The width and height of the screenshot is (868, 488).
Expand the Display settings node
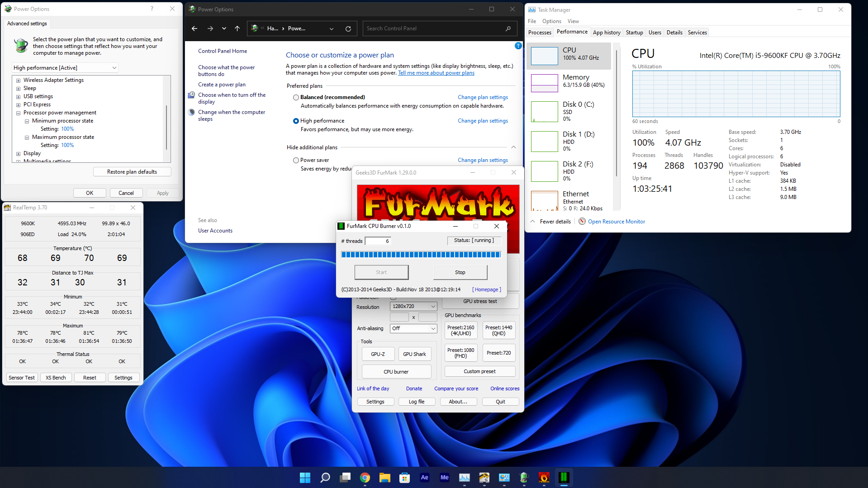(19, 154)
